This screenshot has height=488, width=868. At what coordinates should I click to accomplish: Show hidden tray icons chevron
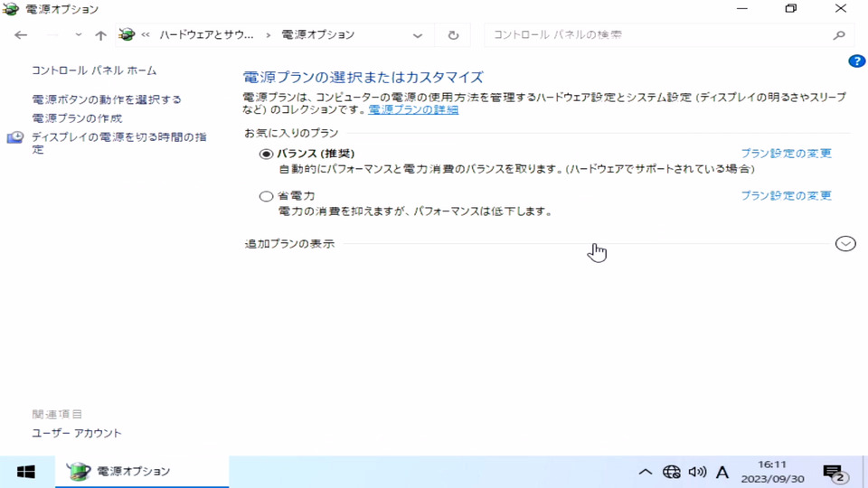pos(645,472)
